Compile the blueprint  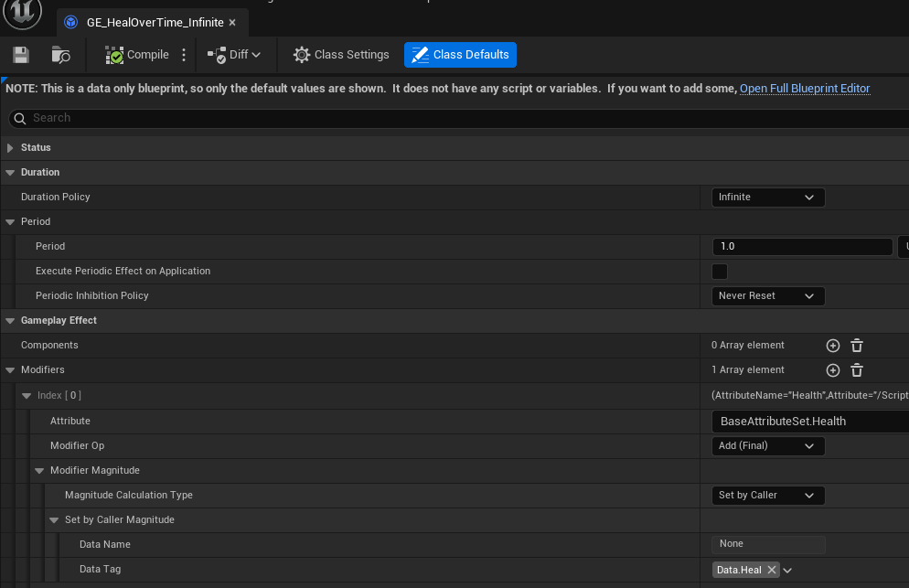pyautogui.click(x=137, y=55)
